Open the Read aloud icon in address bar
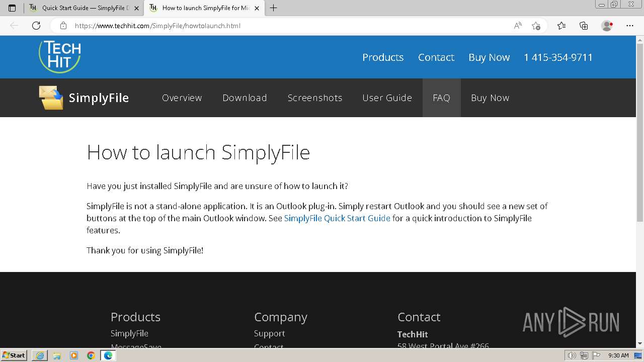 click(x=518, y=26)
